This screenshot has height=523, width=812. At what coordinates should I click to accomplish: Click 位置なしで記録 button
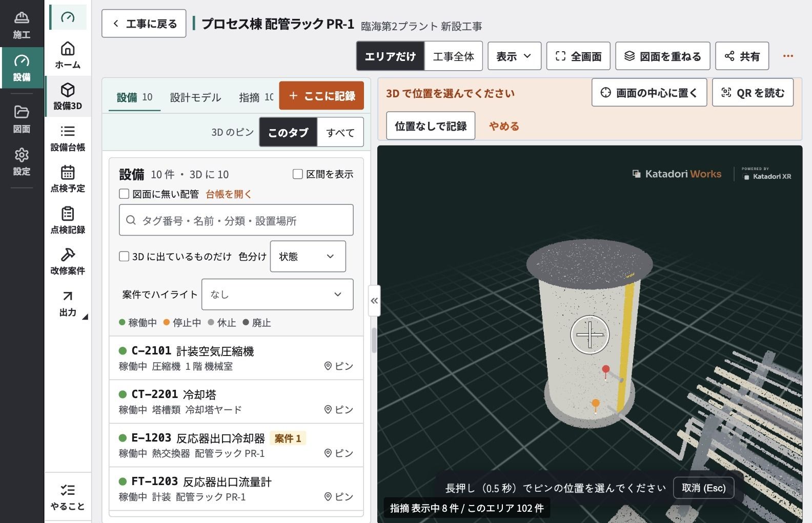[431, 126]
